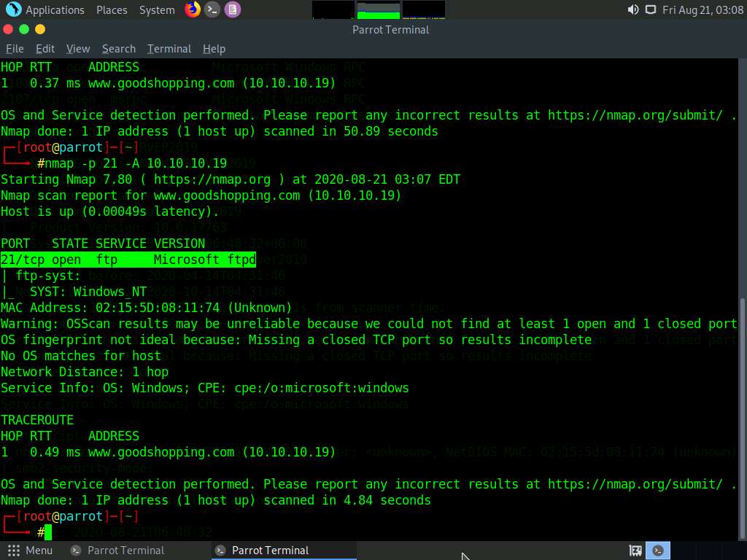Click the '0.49 ms www.goodshopping.com' traceroute row
Image resolution: width=747 pixels, height=560 pixels.
(169, 452)
